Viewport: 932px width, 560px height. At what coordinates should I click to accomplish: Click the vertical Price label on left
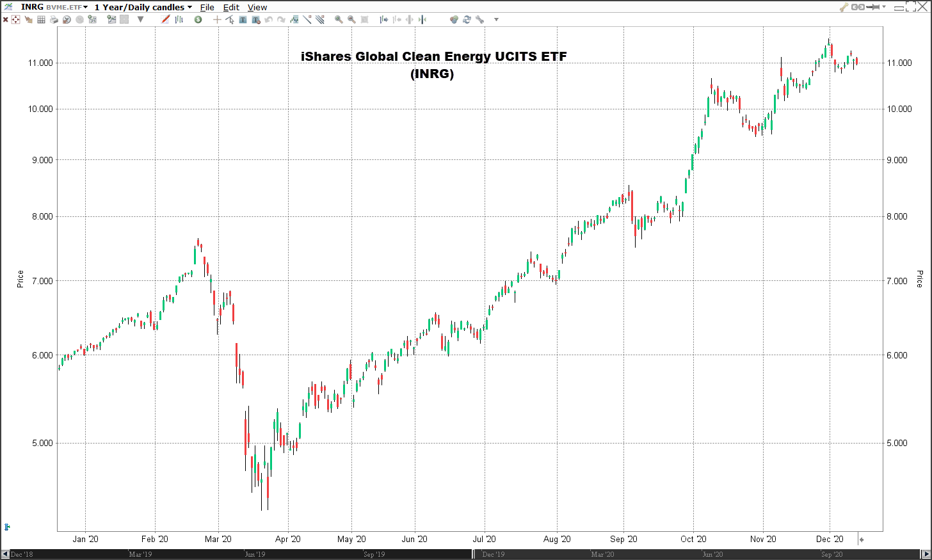pyautogui.click(x=20, y=279)
